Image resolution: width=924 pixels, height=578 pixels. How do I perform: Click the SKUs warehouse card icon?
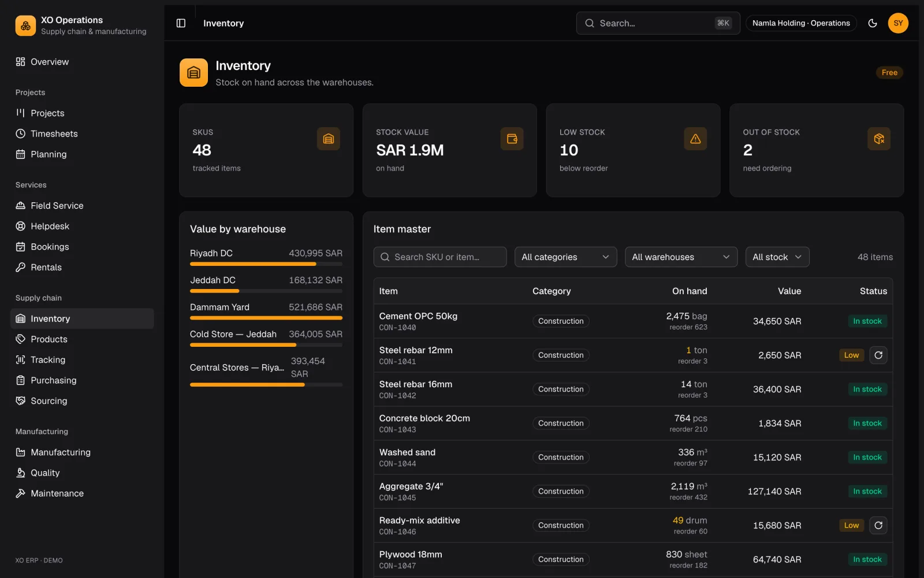[x=329, y=139]
